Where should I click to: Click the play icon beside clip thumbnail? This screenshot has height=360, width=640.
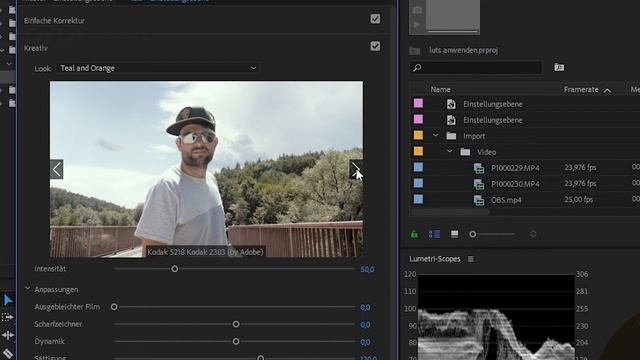point(417,24)
